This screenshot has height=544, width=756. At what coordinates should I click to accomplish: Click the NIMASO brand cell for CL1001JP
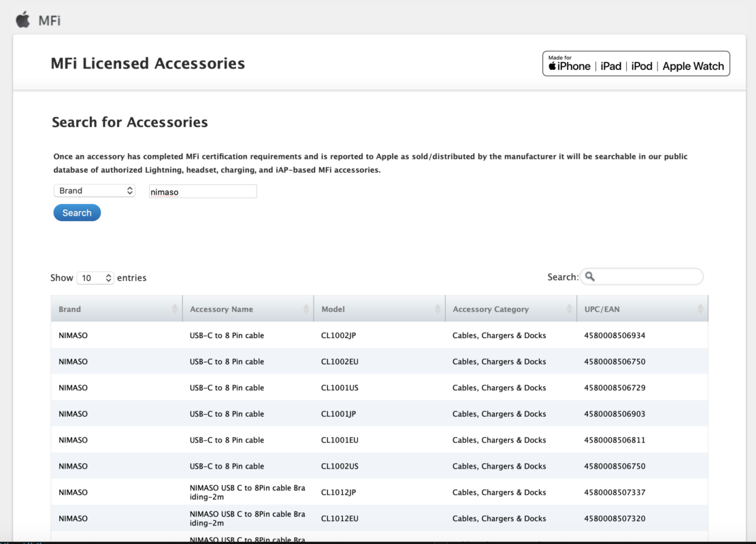point(73,414)
